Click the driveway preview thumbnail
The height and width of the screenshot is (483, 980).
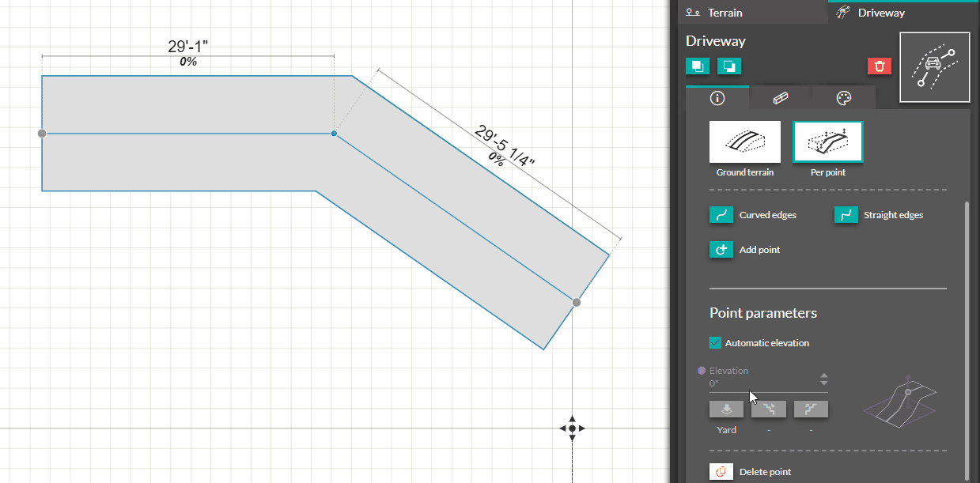coord(934,66)
